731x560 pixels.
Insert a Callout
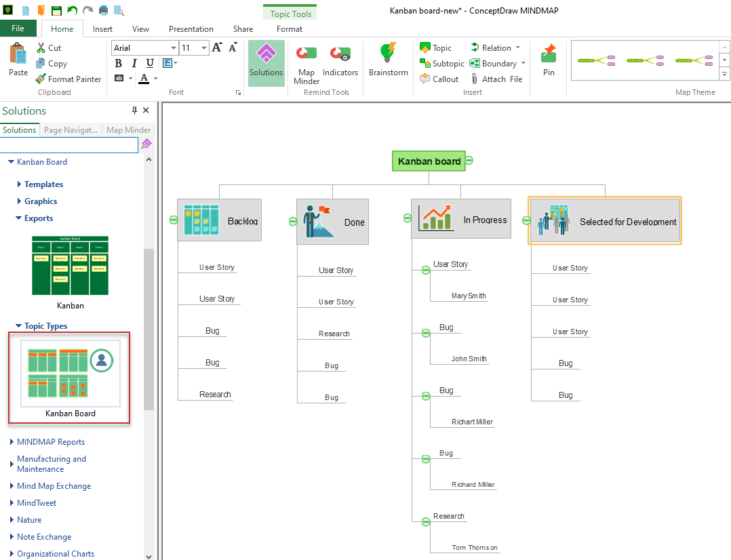(x=439, y=79)
